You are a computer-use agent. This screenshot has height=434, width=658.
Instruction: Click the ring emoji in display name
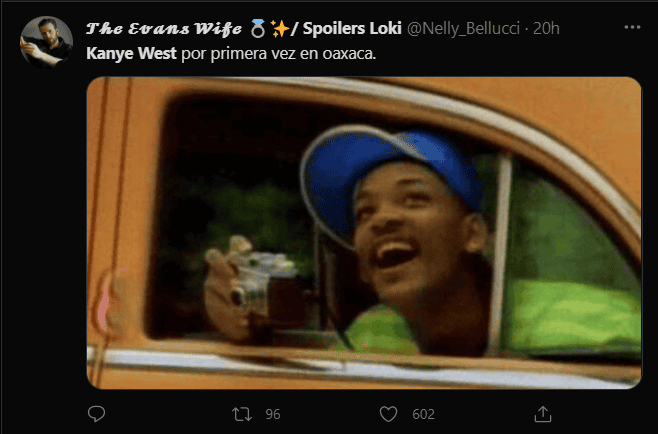pyautogui.click(x=258, y=29)
